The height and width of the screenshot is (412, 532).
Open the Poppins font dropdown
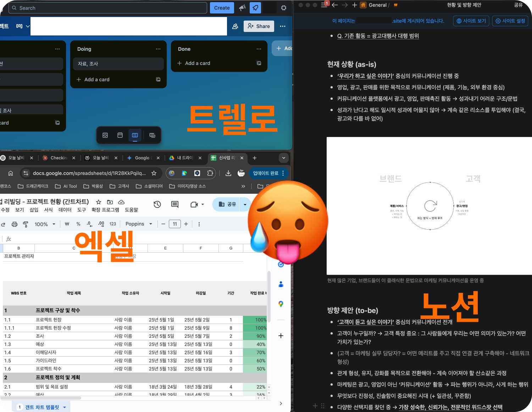coord(139,224)
